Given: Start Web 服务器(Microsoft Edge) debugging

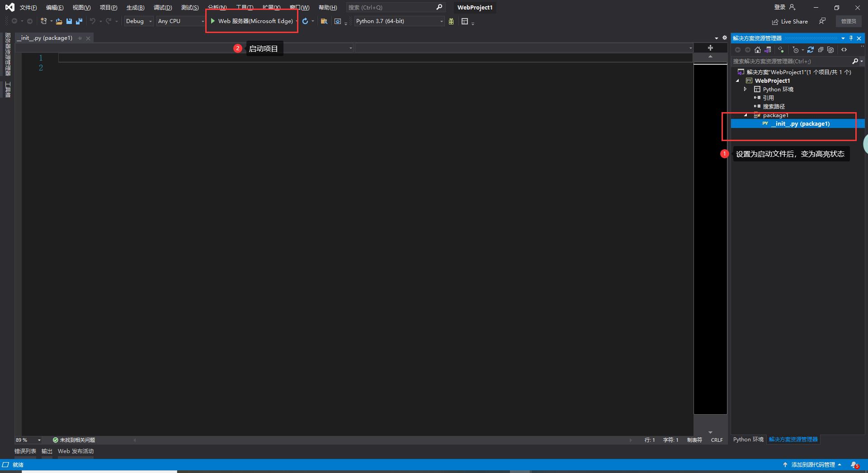Looking at the screenshot, I should click(252, 21).
